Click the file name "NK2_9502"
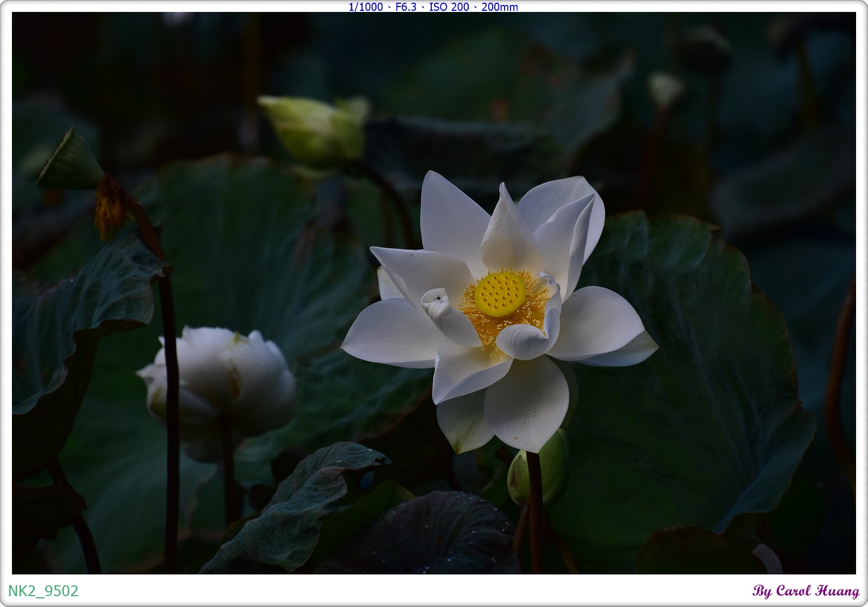 (x=43, y=591)
